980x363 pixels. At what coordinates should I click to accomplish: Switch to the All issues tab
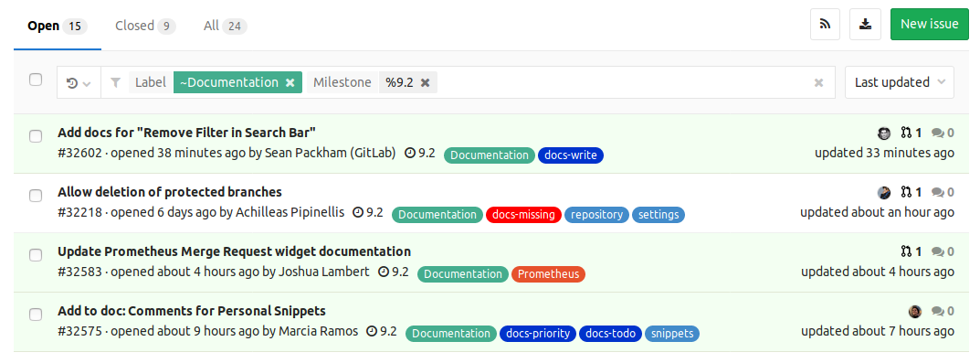coord(225,26)
